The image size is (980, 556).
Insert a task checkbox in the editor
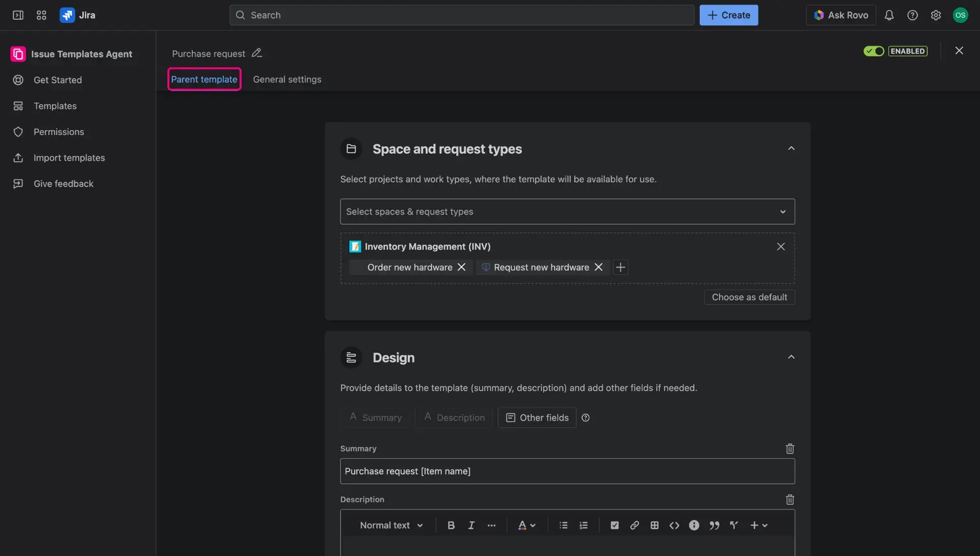614,525
